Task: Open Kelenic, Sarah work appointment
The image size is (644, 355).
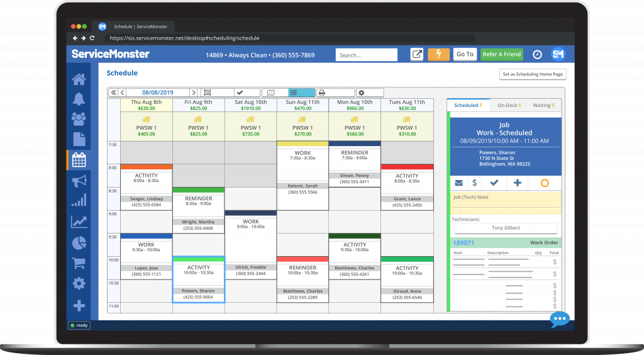Action: (303, 176)
